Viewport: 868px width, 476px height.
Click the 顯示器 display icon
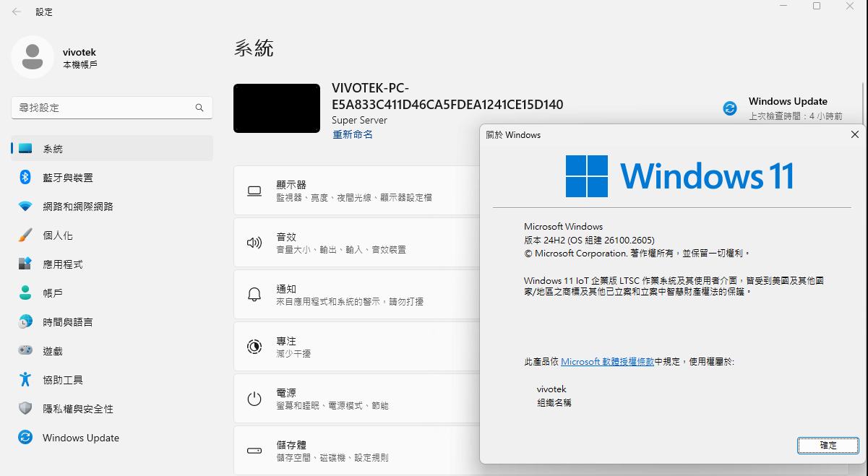click(254, 191)
